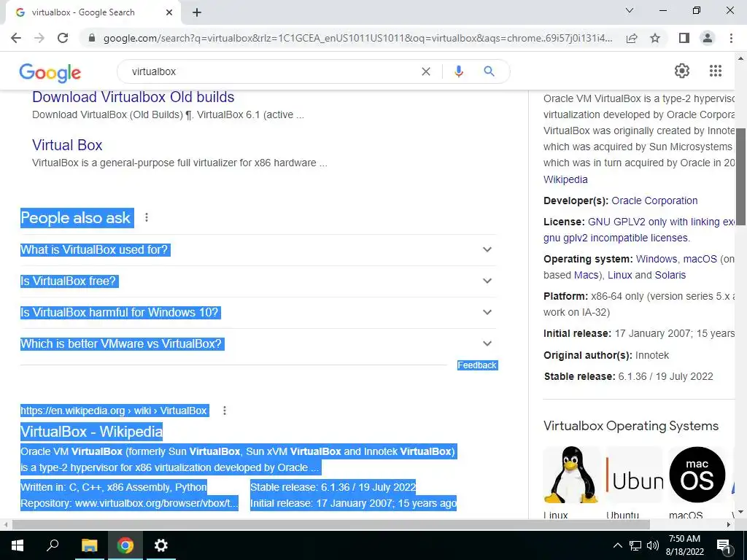This screenshot has width=747, height=560.
Task: Click the browser forward arrow
Action: 39,38
